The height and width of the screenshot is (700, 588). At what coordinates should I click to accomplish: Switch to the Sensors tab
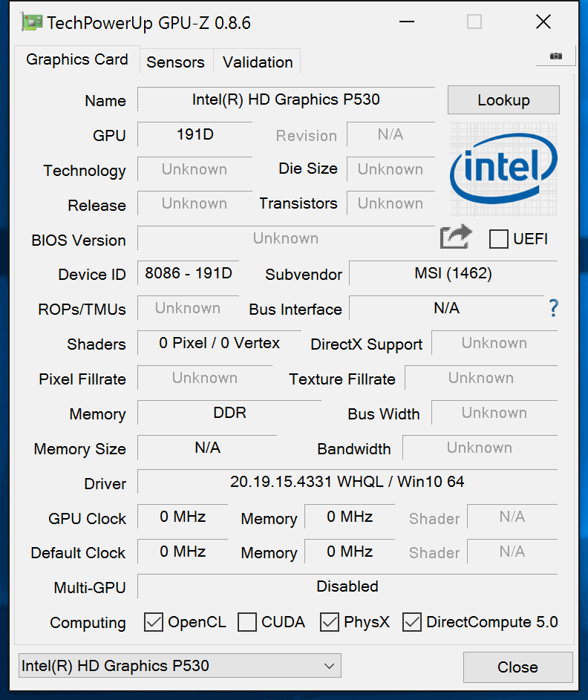tap(175, 62)
